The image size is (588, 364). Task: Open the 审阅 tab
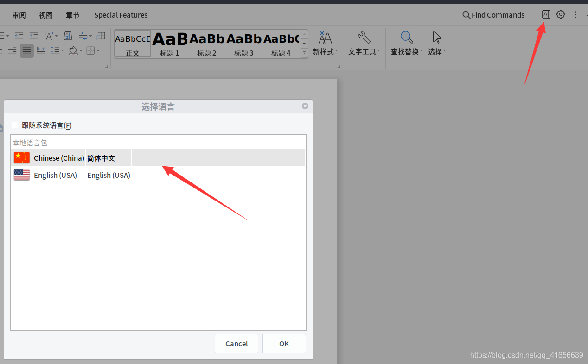coord(19,15)
